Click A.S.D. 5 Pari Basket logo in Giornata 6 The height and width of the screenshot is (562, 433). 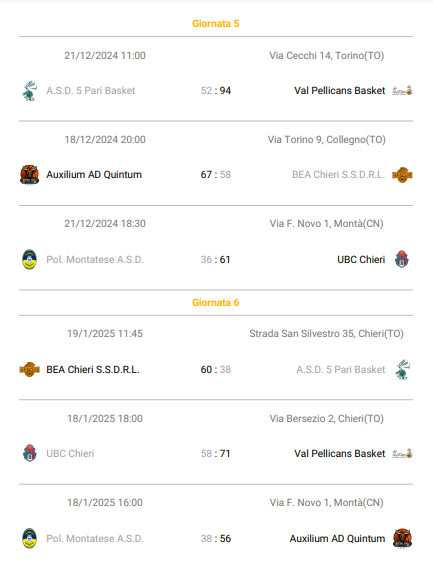pyautogui.click(x=403, y=370)
